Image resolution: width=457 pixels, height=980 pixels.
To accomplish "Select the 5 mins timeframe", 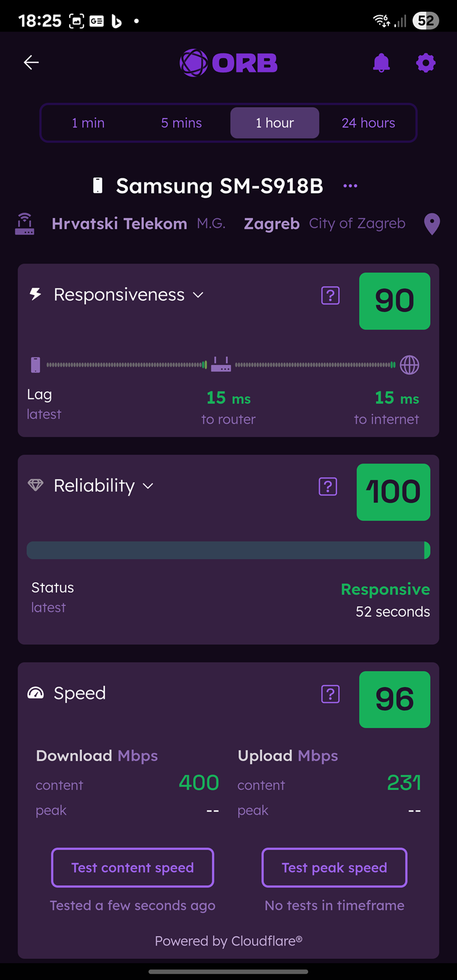I will [181, 123].
